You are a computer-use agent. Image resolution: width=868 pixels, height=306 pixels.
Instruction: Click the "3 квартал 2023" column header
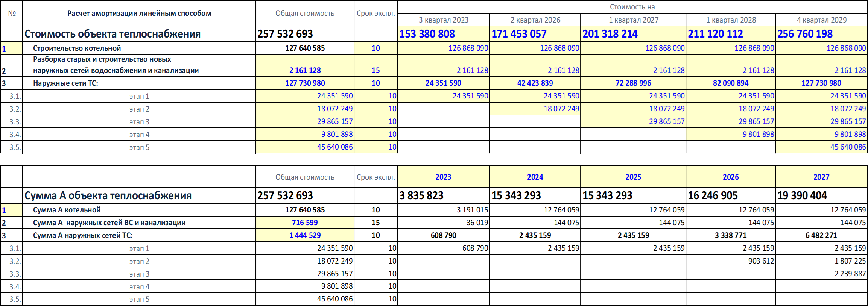(444, 20)
